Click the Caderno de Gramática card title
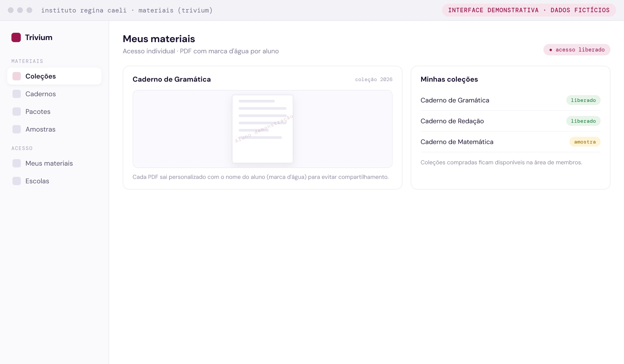 click(x=172, y=79)
